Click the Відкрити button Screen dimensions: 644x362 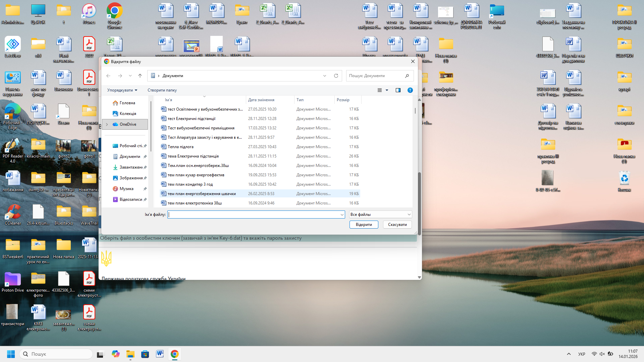pos(364,225)
